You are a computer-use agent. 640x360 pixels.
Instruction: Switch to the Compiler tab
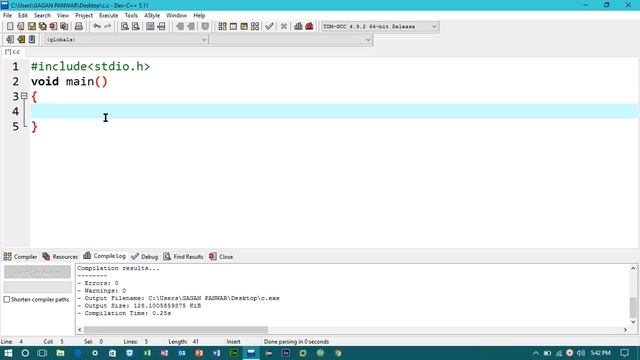tap(20, 257)
